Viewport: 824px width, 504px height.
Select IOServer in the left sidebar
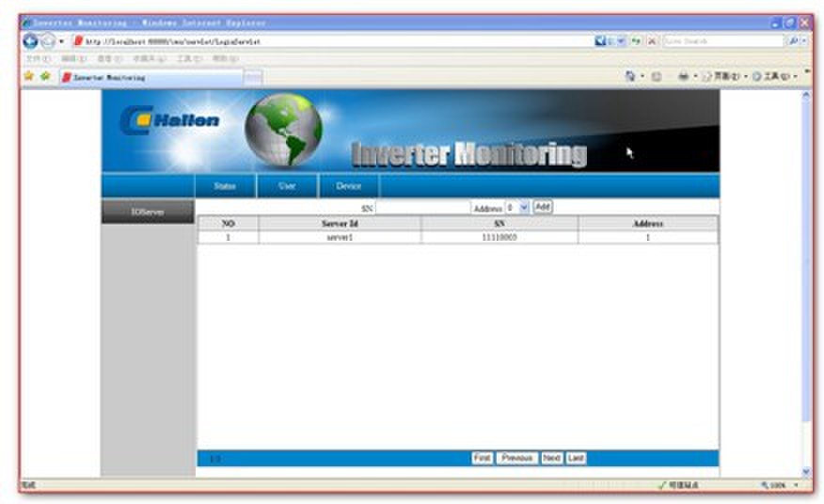(x=148, y=212)
